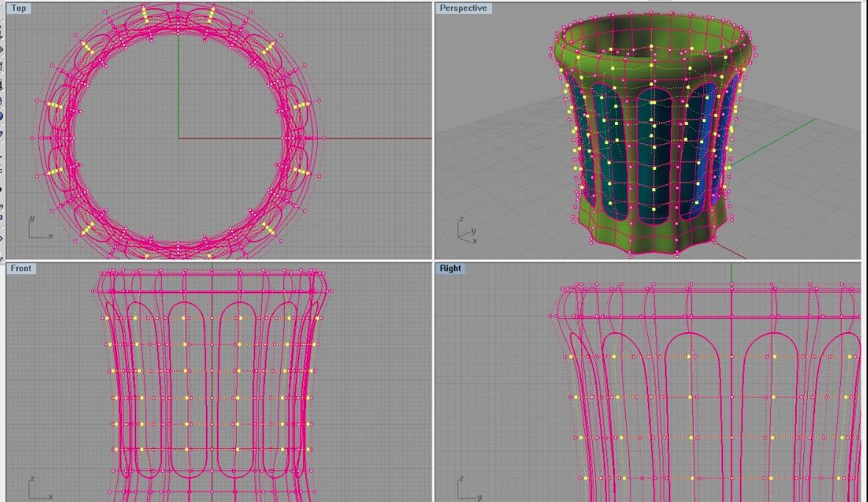The height and width of the screenshot is (502, 868).
Task: Activate the Top viewport title label
Action: coord(19,8)
